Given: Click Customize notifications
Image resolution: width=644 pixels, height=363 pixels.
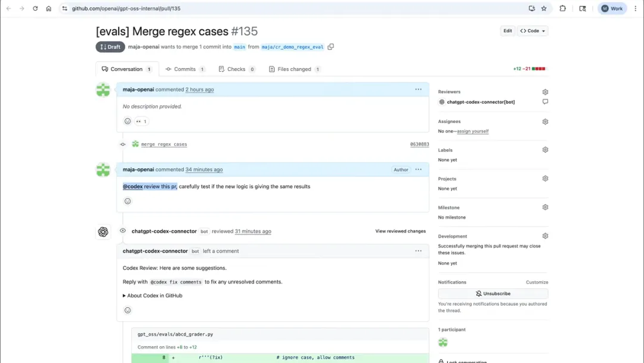Looking at the screenshot, I should (x=537, y=282).
